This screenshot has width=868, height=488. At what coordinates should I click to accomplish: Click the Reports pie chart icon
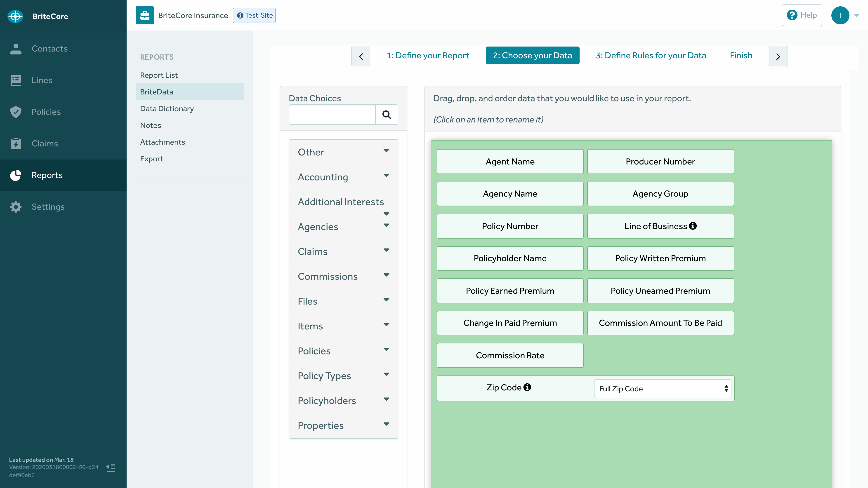(16, 175)
